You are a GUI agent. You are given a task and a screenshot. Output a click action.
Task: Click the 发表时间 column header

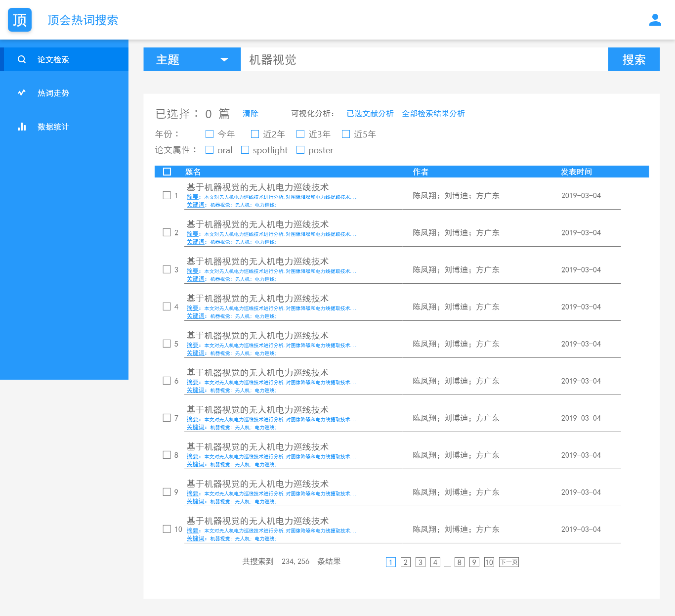click(x=576, y=172)
